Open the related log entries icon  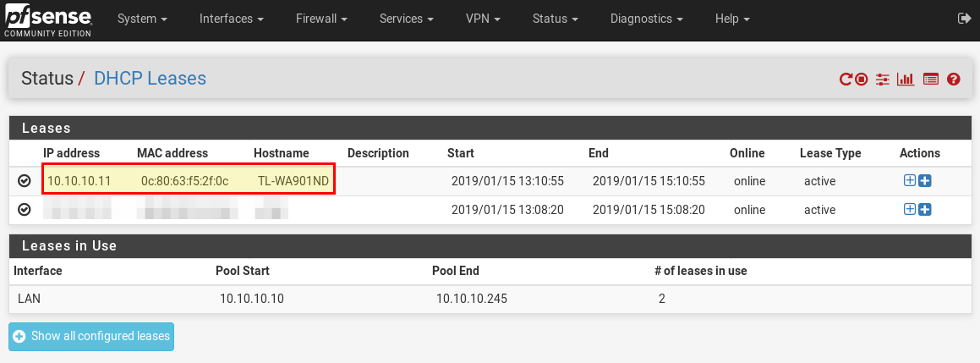931,80
